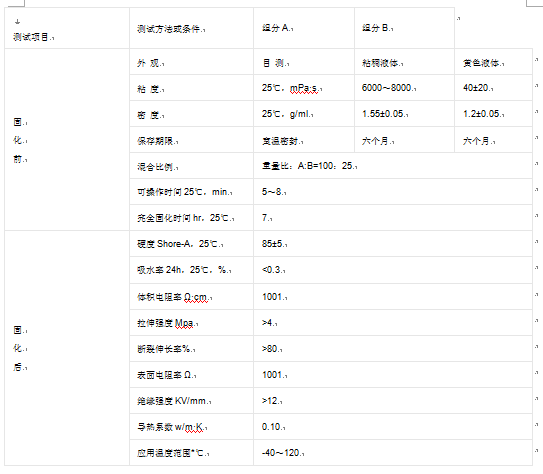This screenshot has height=474, width=543.
Task: Select the 测试方法或条件 header cell
Action: click(192, 28)
